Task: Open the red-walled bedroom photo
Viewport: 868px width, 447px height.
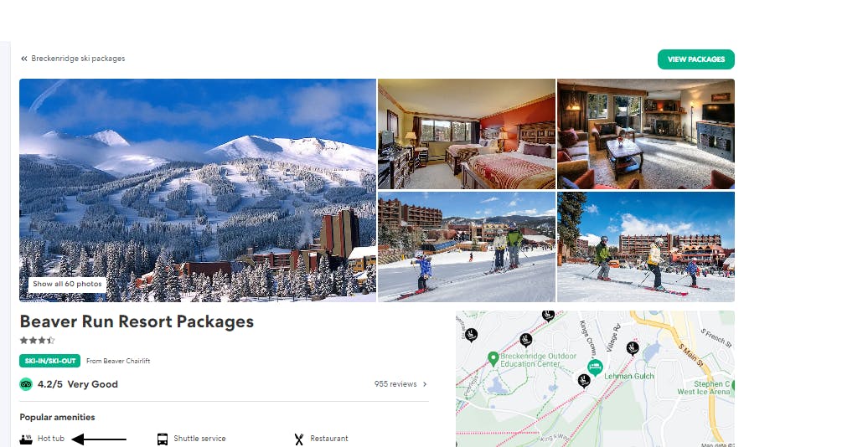Action: [x=467, y=134]
